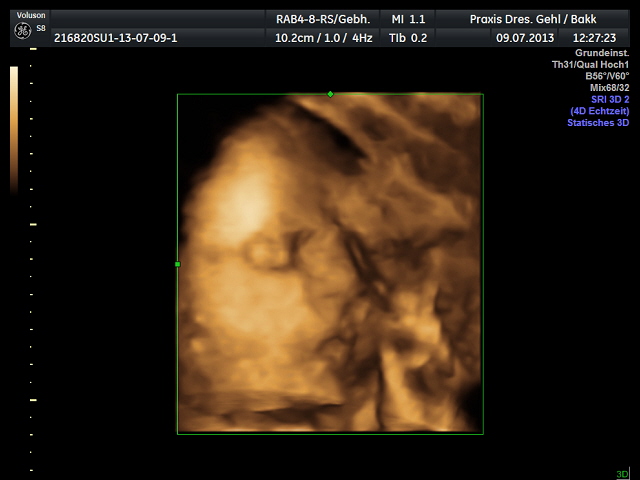Click the 3D mode indicator icon
This screenshot has height=480, width=640.
(x=622, y=473)
